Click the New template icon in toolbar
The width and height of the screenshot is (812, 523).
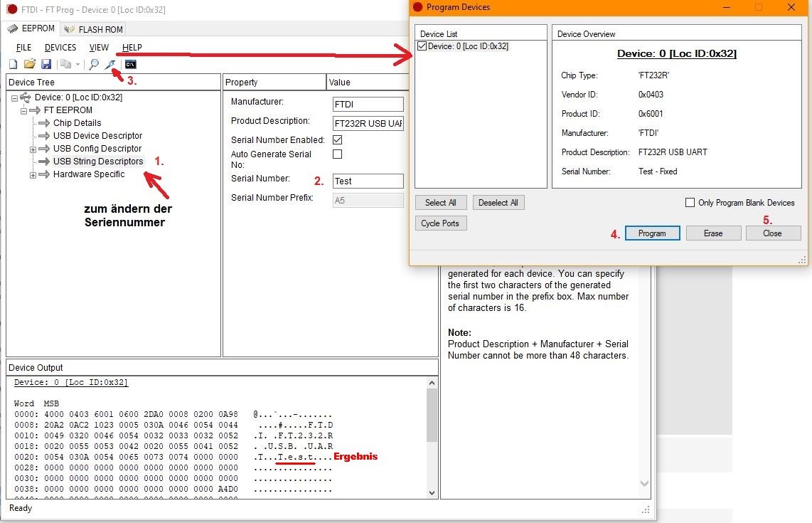tap(12, 64)
